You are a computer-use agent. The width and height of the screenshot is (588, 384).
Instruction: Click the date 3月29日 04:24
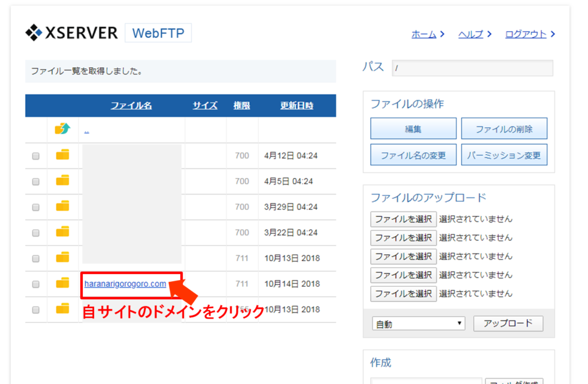(291, 207)
